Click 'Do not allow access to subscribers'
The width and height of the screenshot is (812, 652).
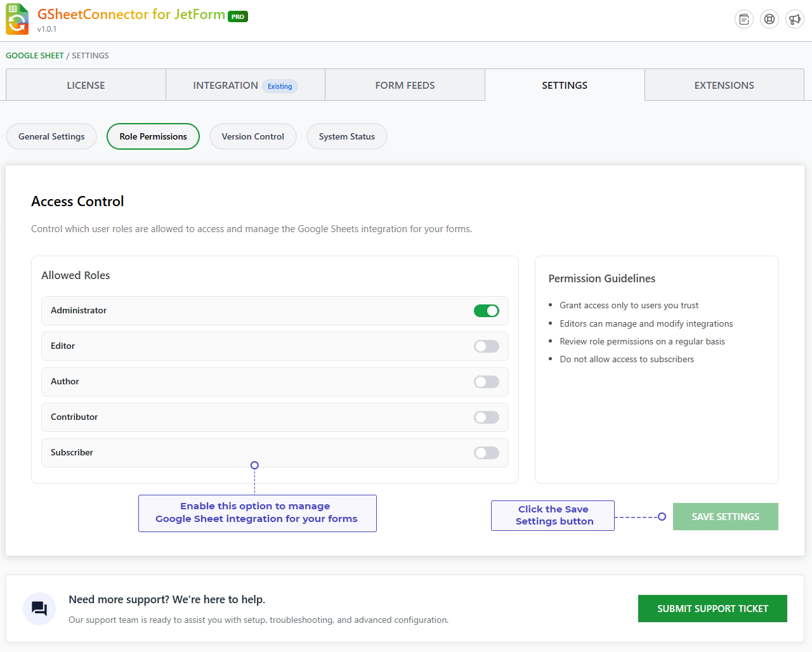click(627, 359)
